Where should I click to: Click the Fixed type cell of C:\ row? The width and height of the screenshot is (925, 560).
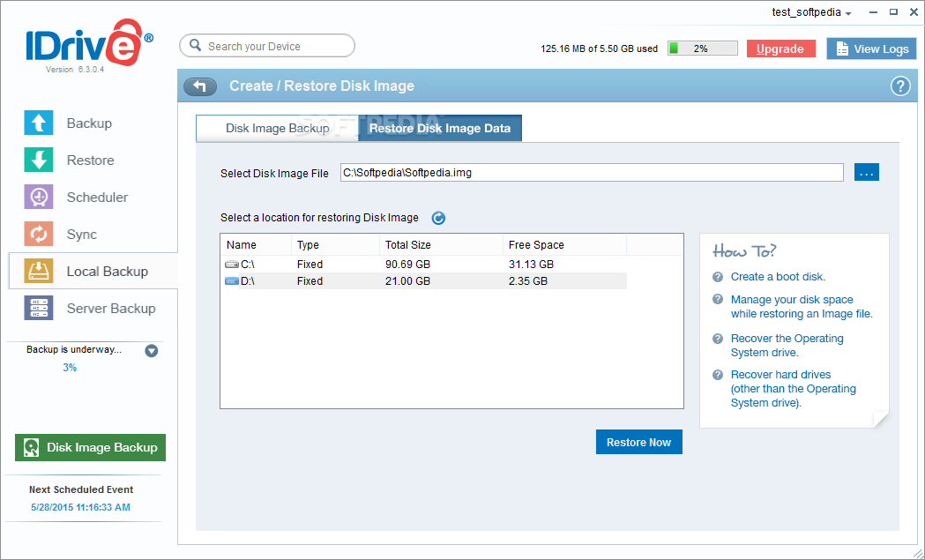point(310,265)
